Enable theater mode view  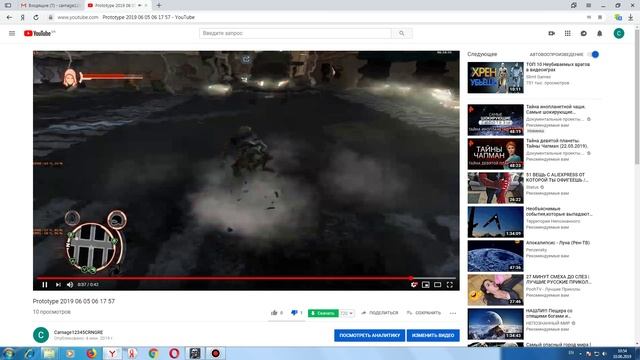click(438, 284)
